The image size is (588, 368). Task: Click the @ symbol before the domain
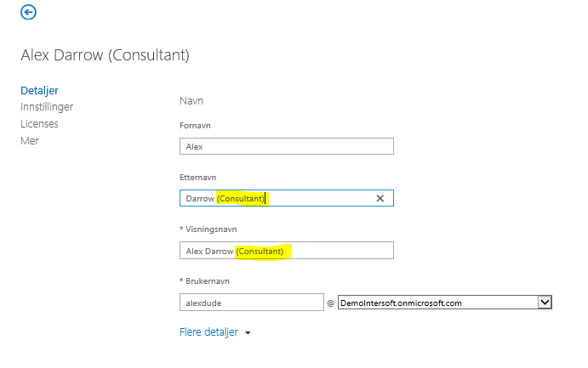point(330,303)
